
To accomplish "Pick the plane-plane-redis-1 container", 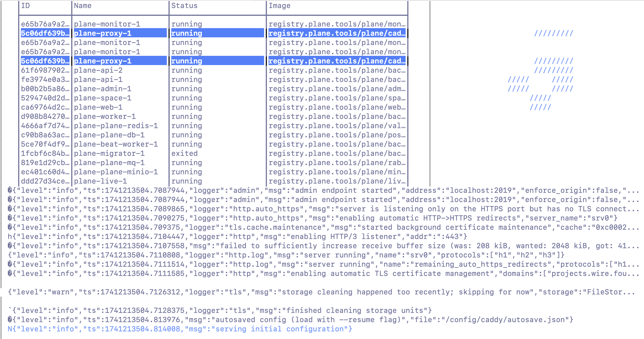I will [x=116, y=126].
